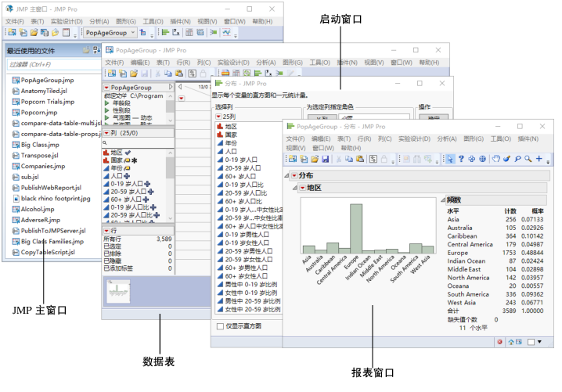Click the control chart icon in main window toolbar

click(226, 32)
